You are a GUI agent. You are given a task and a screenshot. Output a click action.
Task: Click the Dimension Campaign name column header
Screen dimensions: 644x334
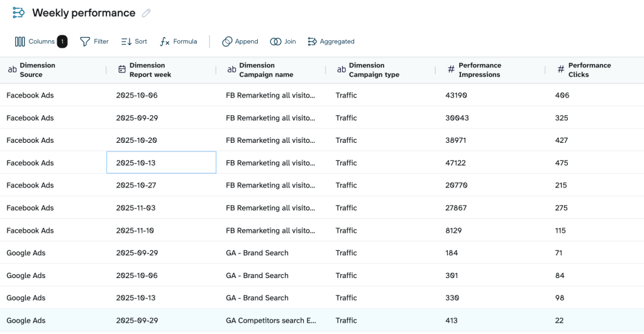coord(265,70)
